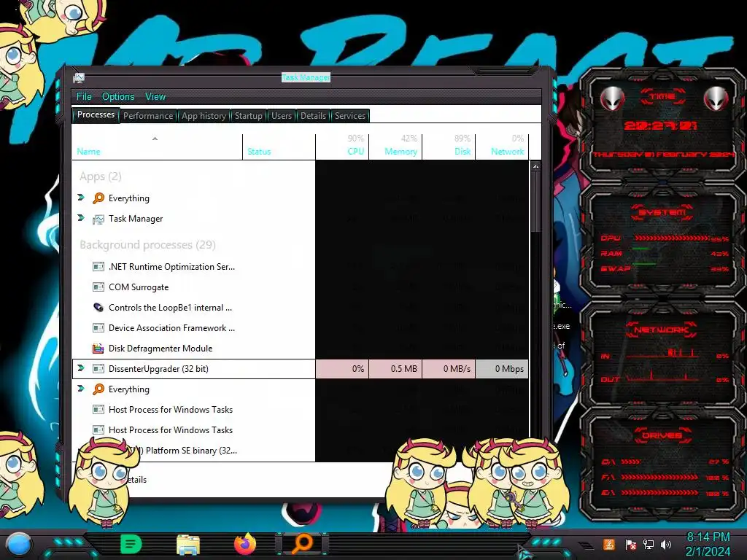Viewport: 747px width, 560px height.
Task: Open the Start orb button
Action: tap(19, 544)
